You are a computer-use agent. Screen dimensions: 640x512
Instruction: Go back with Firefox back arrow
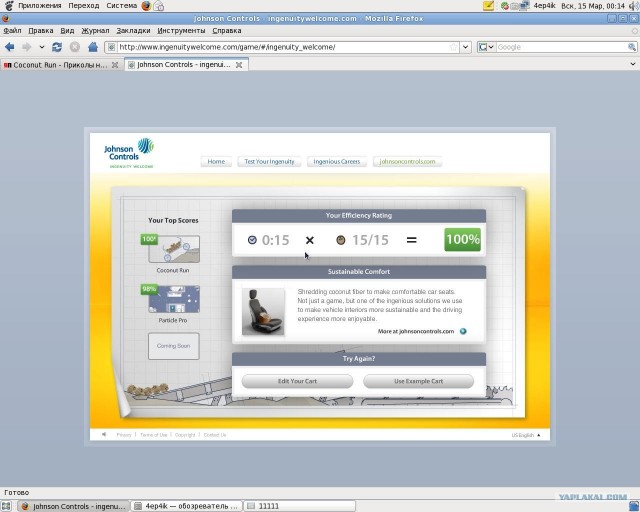pos(9,47)
